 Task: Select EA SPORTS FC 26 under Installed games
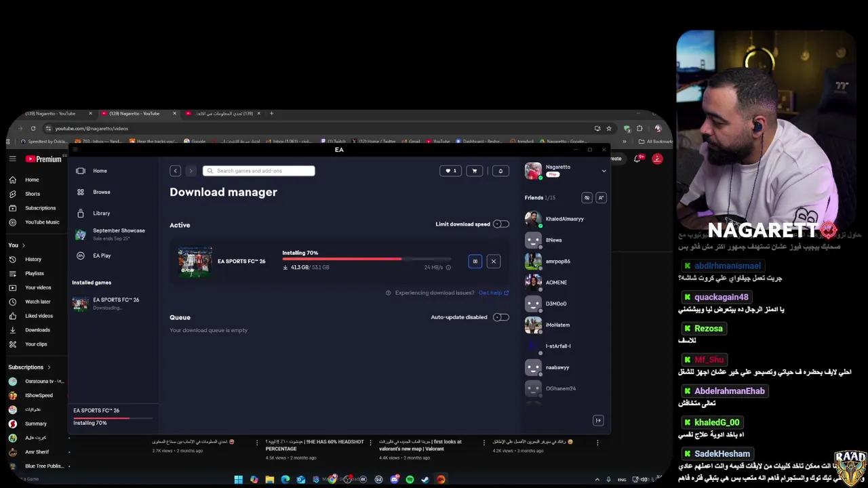pos(113,303)
